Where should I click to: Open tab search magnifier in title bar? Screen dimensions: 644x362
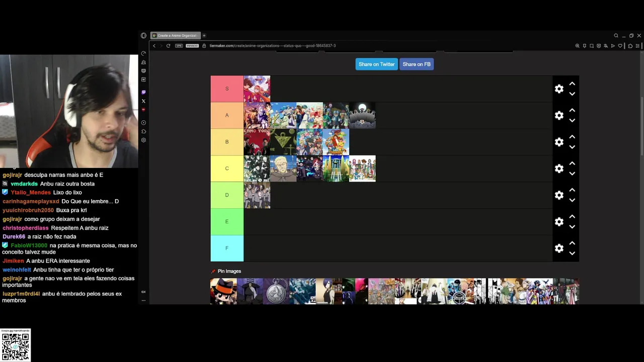click(x=616, y=36)
